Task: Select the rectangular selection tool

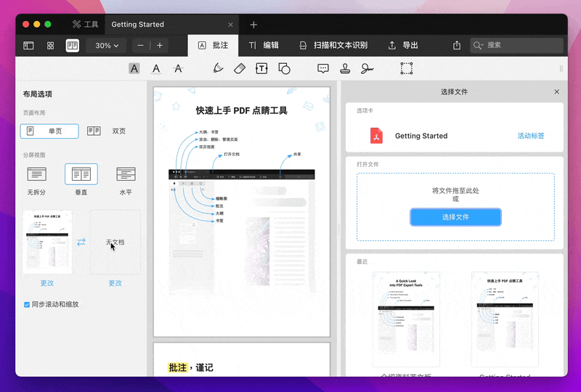Action: click(407, 68)
